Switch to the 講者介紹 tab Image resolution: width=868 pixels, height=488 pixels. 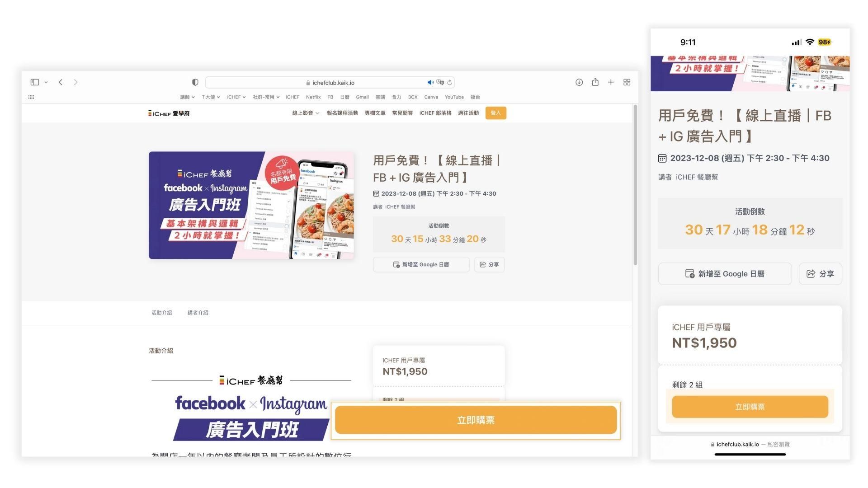pos(198,313)
